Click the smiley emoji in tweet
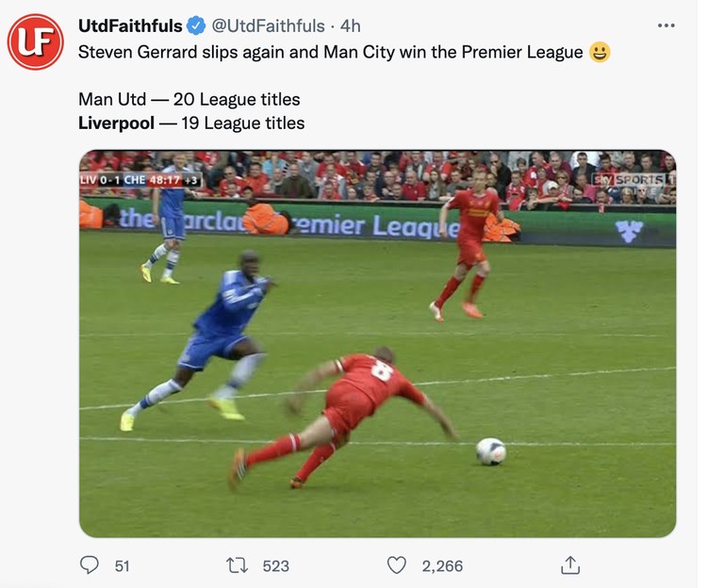The width and height of the screenshot is (707, 588). (600, 52)
